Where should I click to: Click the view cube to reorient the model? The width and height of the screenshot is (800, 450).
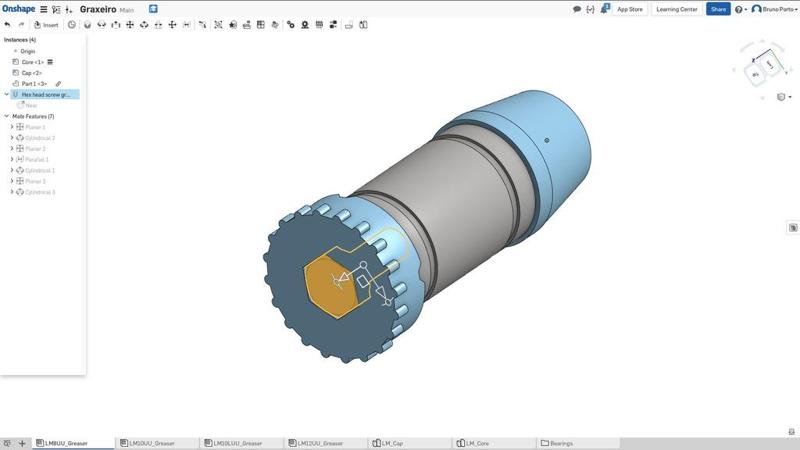click(x=762, y=69)
